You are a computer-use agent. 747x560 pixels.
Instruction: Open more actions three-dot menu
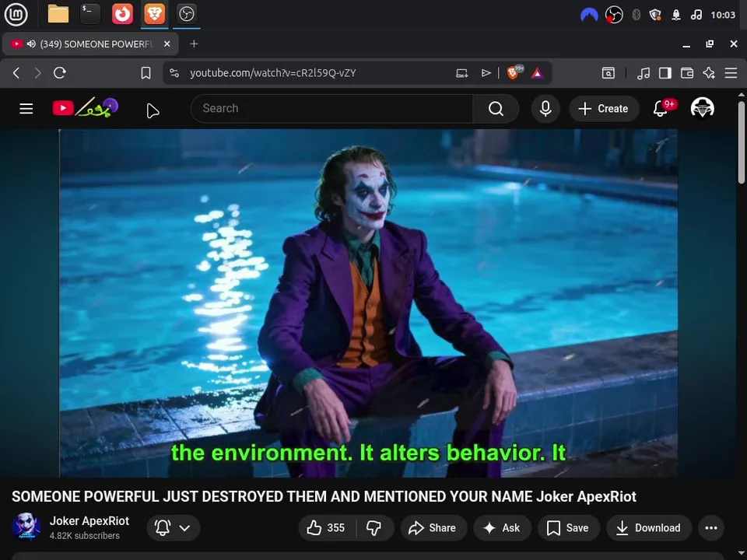(711, 527)
